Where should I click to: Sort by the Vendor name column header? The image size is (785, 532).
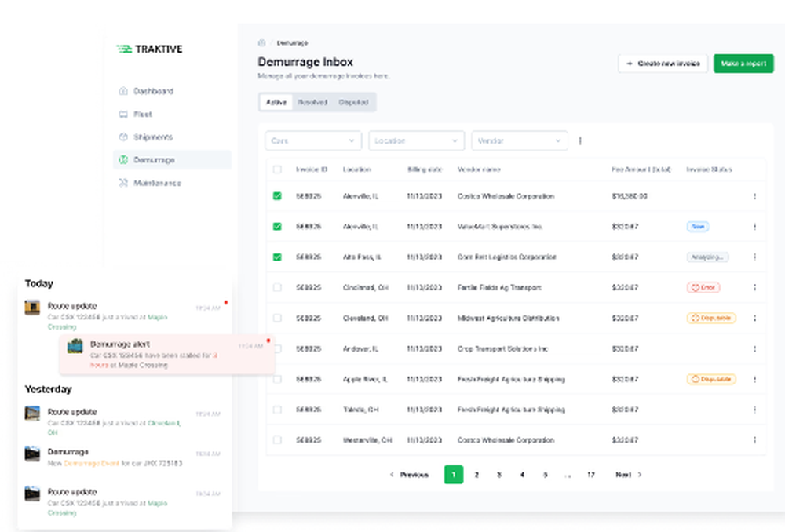479,169
